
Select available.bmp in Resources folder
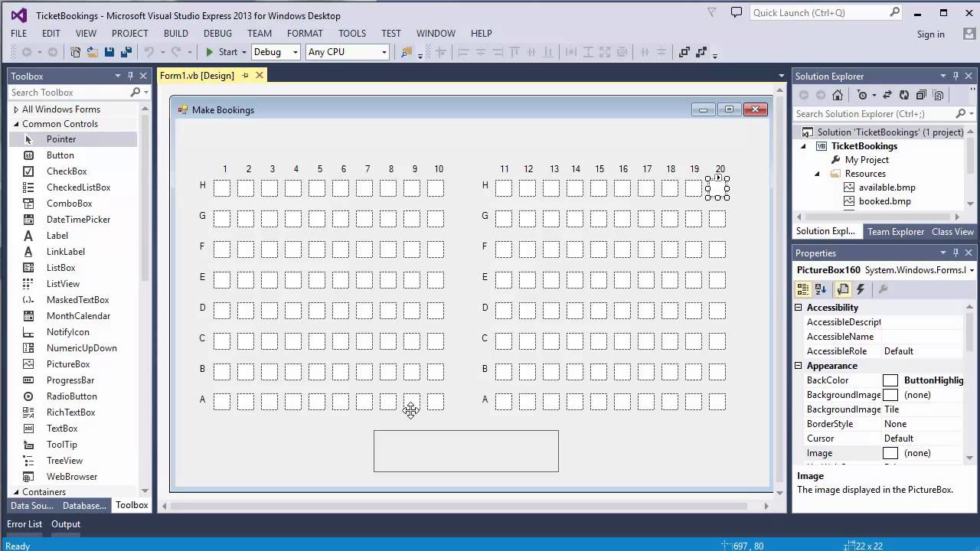point(887,187)
